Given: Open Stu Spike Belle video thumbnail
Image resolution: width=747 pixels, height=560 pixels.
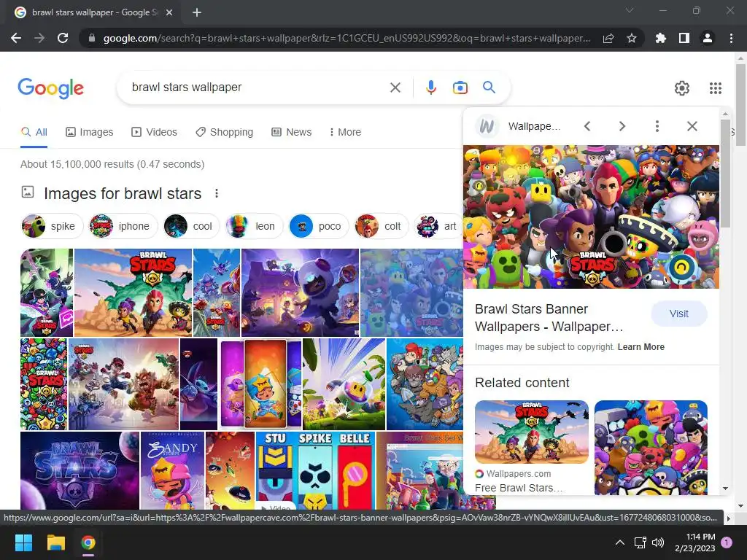Looking at the screenshot, I should point(315,470).
